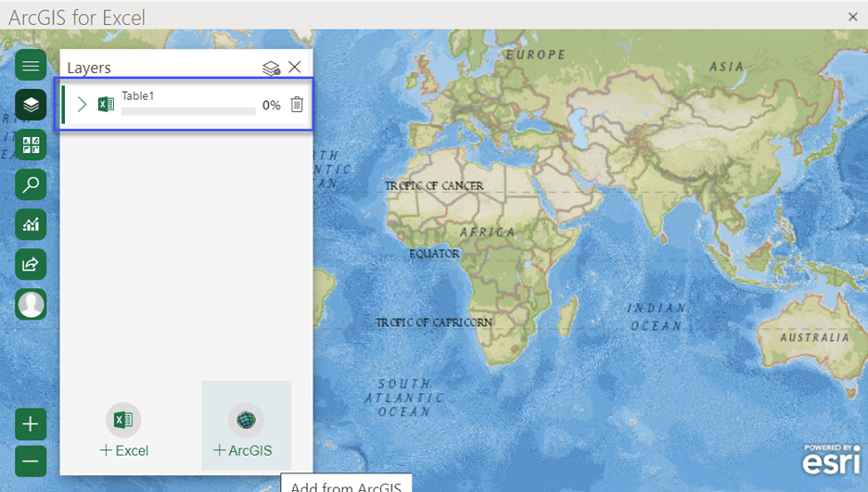Click the Excel icon on Table1 layer
This screenshot has width=868, height=492.
(x=106, y=104)
